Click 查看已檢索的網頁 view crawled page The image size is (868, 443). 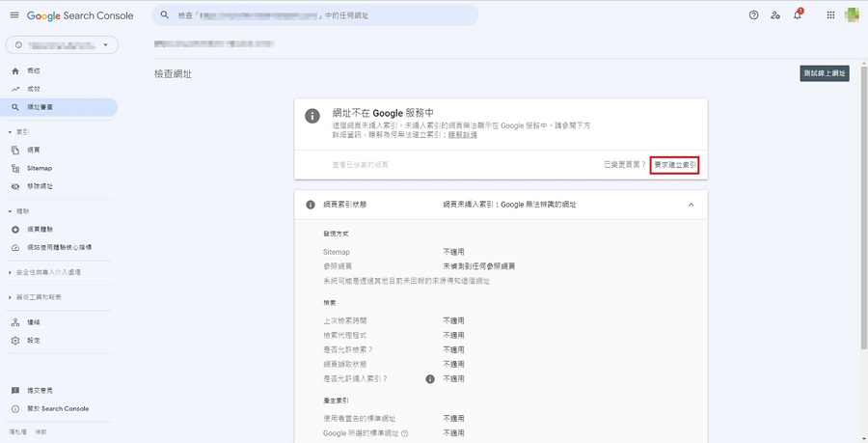pyautogui.click(x=361, y=165)
